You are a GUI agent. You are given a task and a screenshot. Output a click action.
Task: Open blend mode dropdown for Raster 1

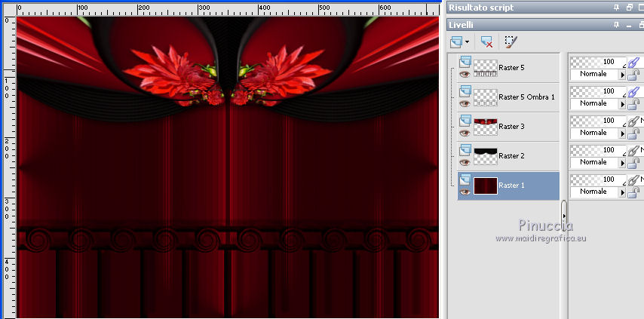click(x=623, y=192)
